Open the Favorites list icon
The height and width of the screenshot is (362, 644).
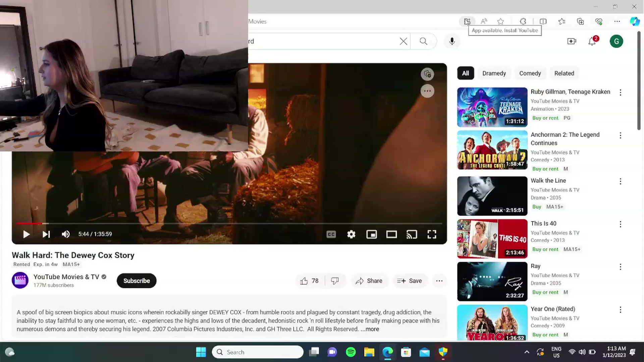[x=562, y=21]
